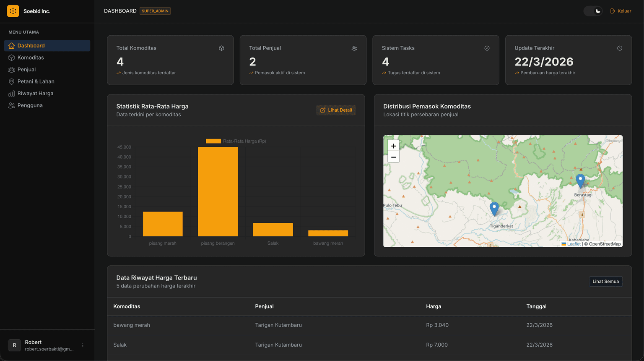Click the map marker near Tiganderket
Screen dimensions: 644x361
[x=494, y=209]
